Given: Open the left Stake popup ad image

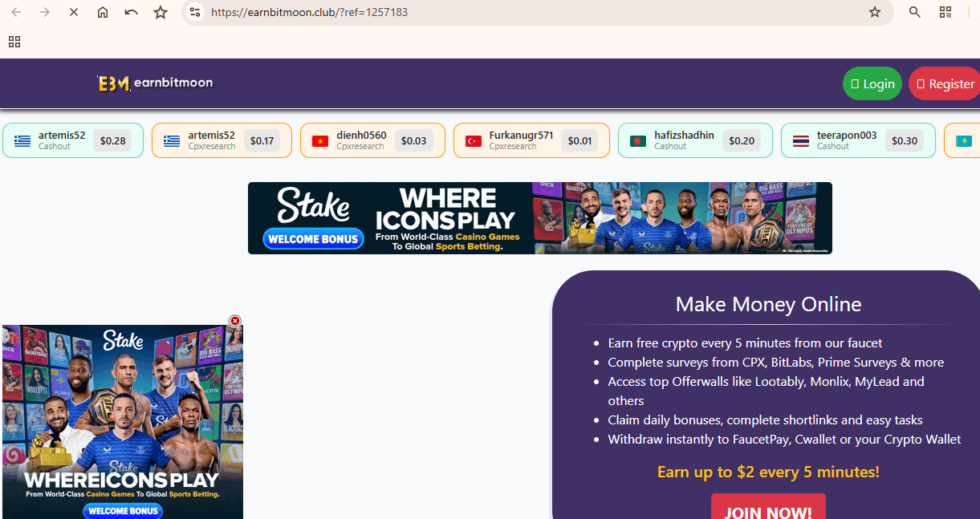Looking at the screenshot, I should tap(123, 422).
